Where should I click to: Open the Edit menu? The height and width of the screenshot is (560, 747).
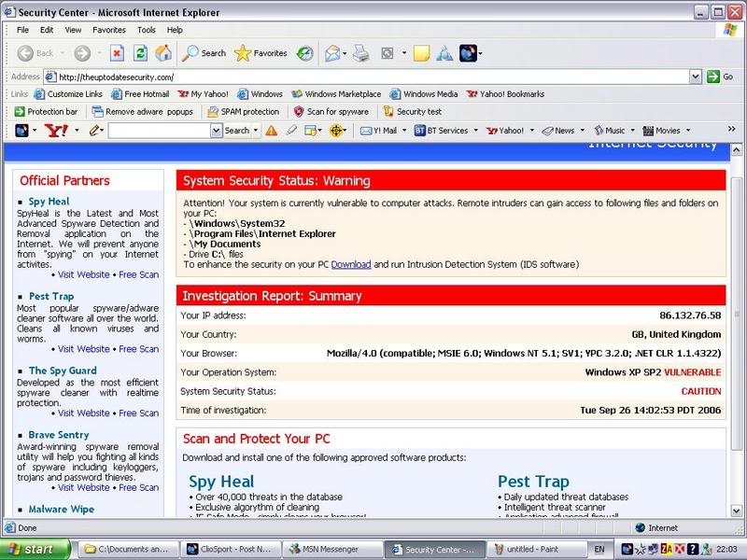tap(47, 30)
